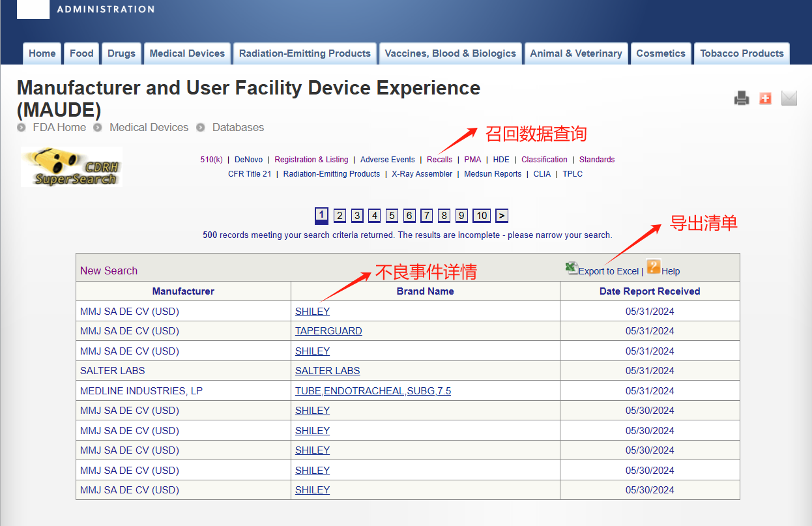Click the orange question mark Help icon
Image resolution: width=812 pixels, height=526 pixels.
654,267
